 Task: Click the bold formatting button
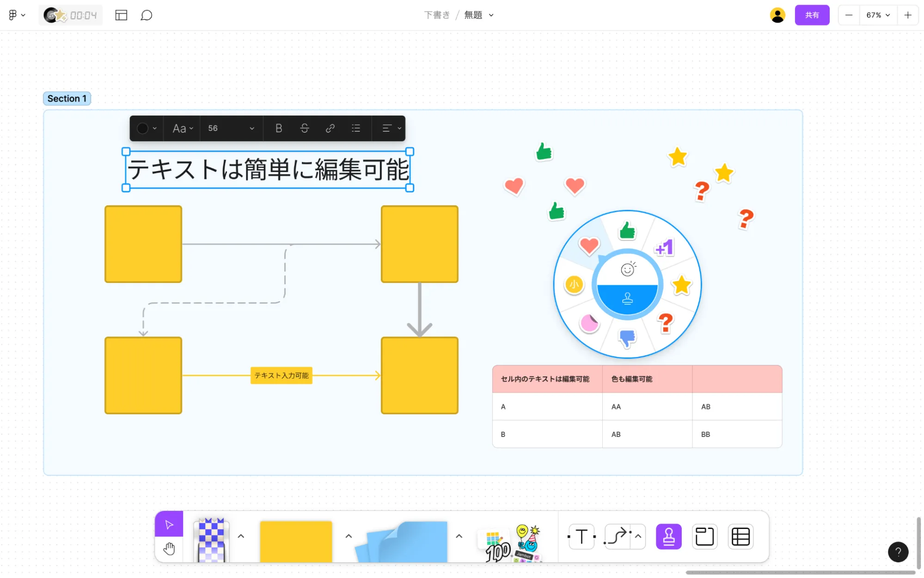click(279, 128)
